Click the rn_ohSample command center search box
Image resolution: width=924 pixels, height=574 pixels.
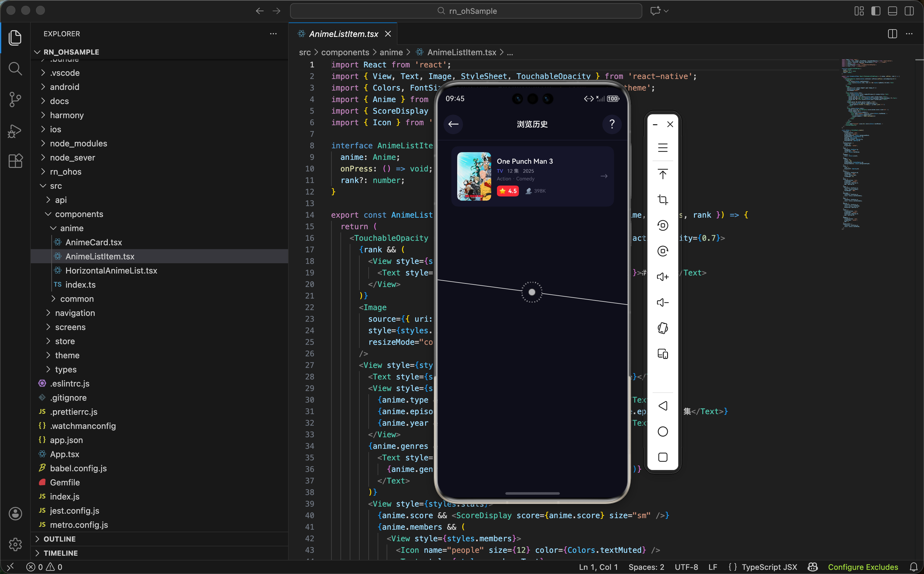pos(466,11)
